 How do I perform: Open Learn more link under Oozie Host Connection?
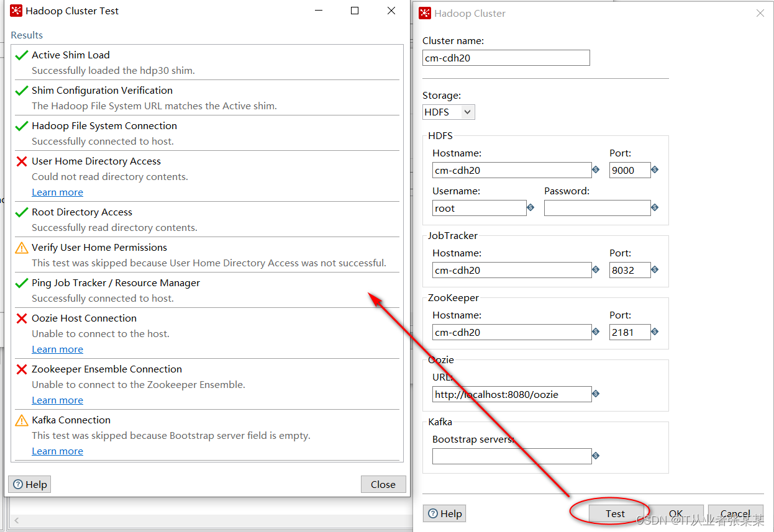57,349
